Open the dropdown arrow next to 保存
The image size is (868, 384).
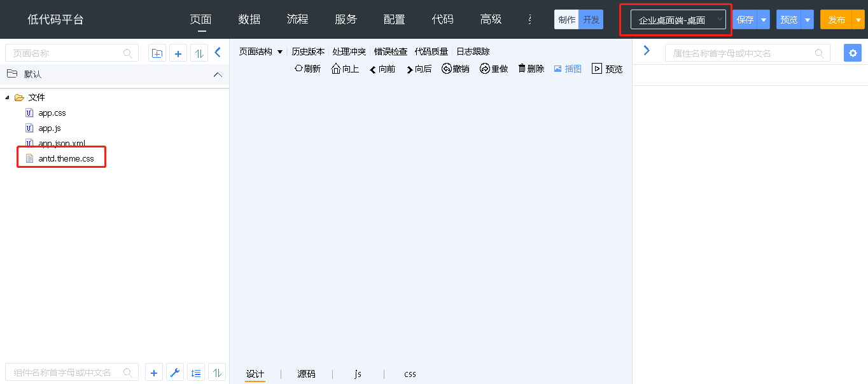click(764, 20)
